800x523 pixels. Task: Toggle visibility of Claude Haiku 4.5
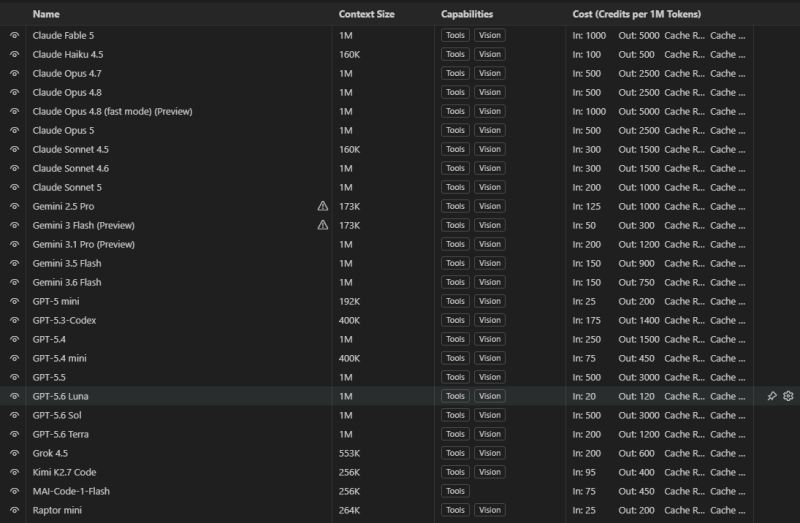(14, 55)
